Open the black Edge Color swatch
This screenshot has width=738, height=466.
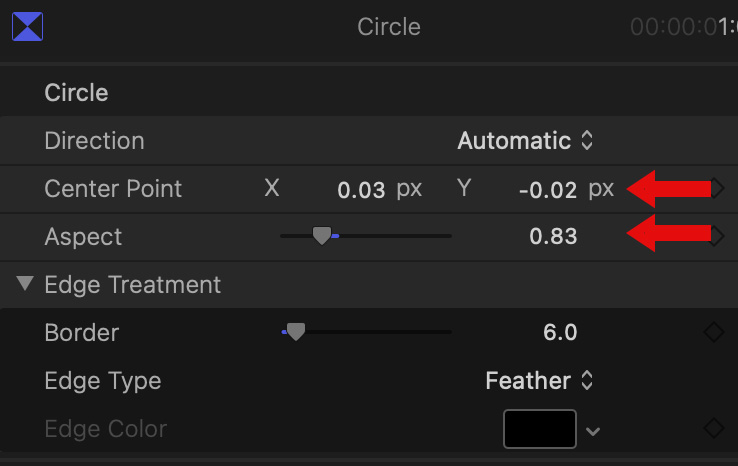coord(540,429)
